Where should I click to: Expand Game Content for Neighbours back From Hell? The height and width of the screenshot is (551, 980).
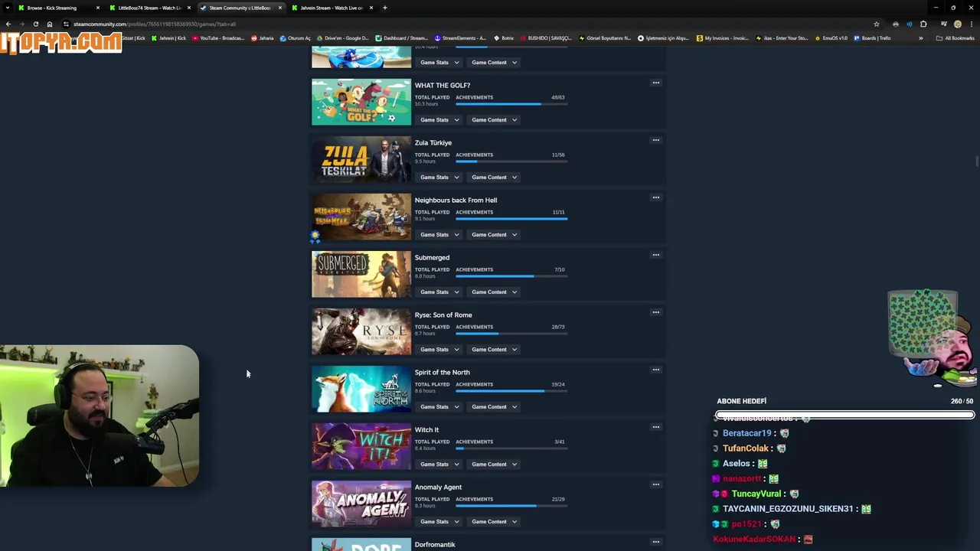494,235
